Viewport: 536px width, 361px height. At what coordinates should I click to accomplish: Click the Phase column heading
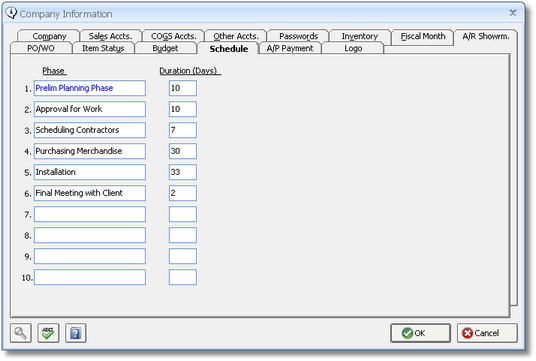click(54, 71)
